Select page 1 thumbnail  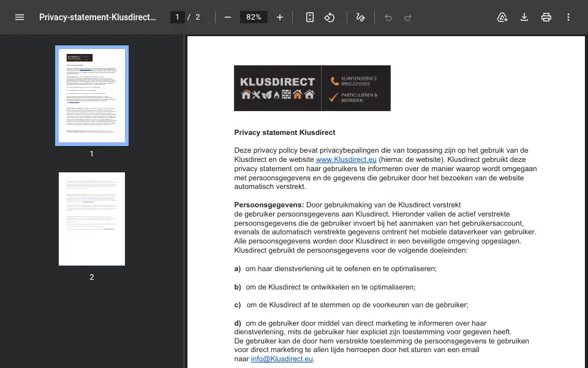point(92,96)
